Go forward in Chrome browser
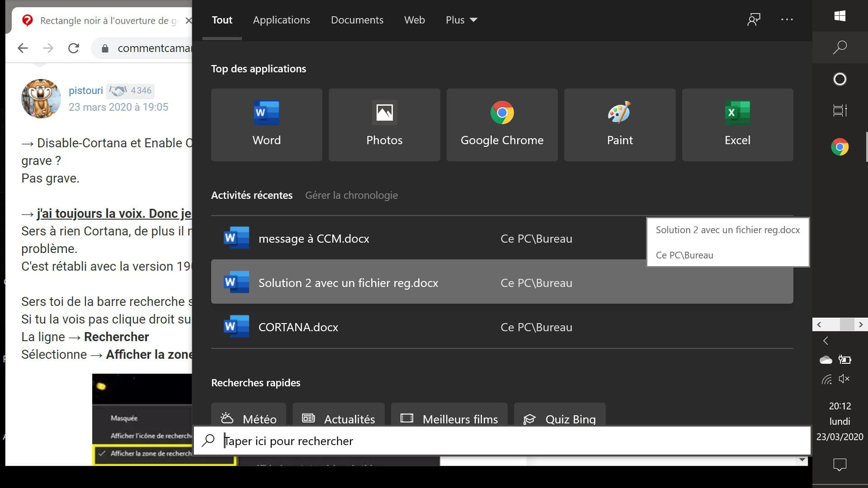Image resolution: width=868 pixels, height=488 pixels. point(48,48)
